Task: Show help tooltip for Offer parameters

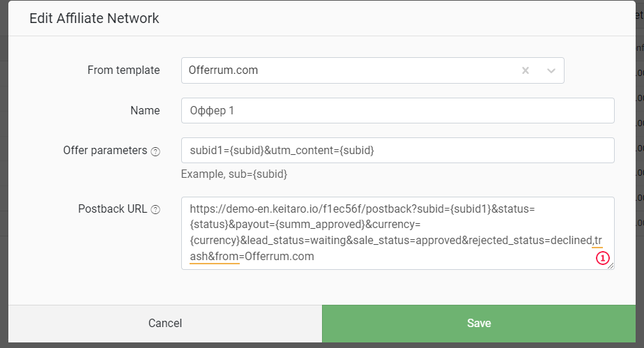Action: (155, 151)
